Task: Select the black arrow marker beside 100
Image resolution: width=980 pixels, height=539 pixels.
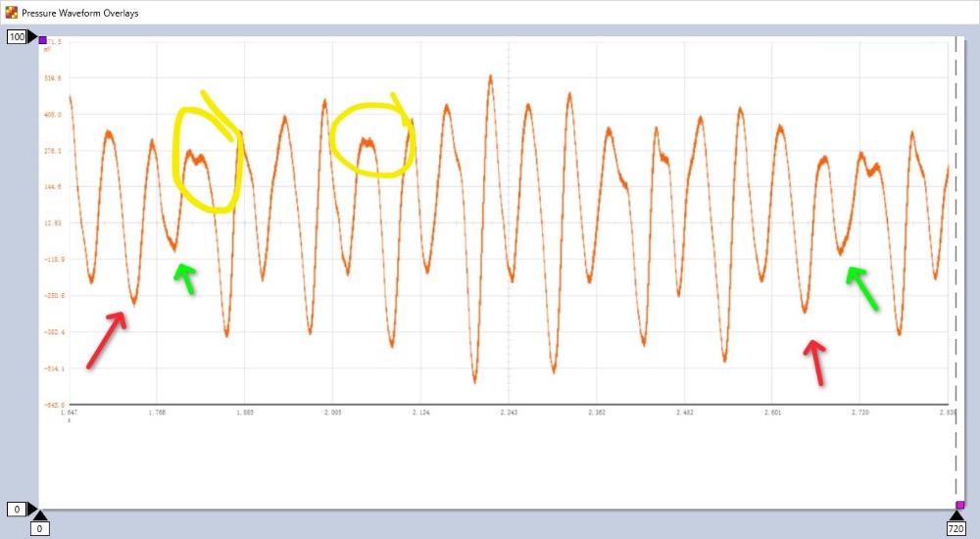Action: point(32,36)
